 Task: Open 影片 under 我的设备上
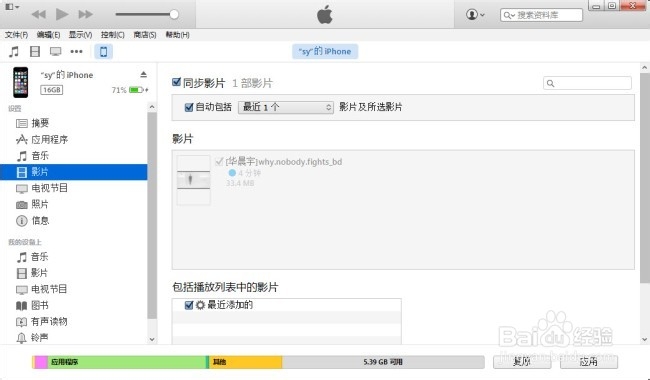[x=74, y=273]
